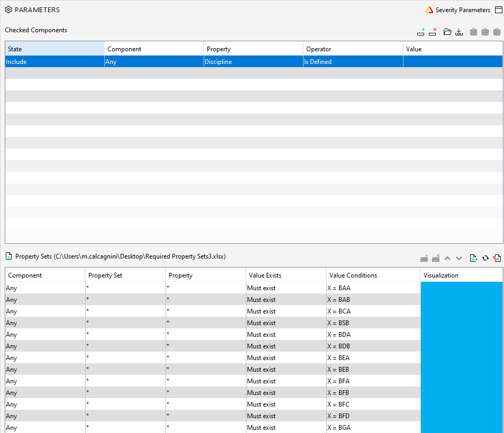504x433 pixels.
Task: Click the Excel file icon beside Property Sets
Action: (8, 256)
